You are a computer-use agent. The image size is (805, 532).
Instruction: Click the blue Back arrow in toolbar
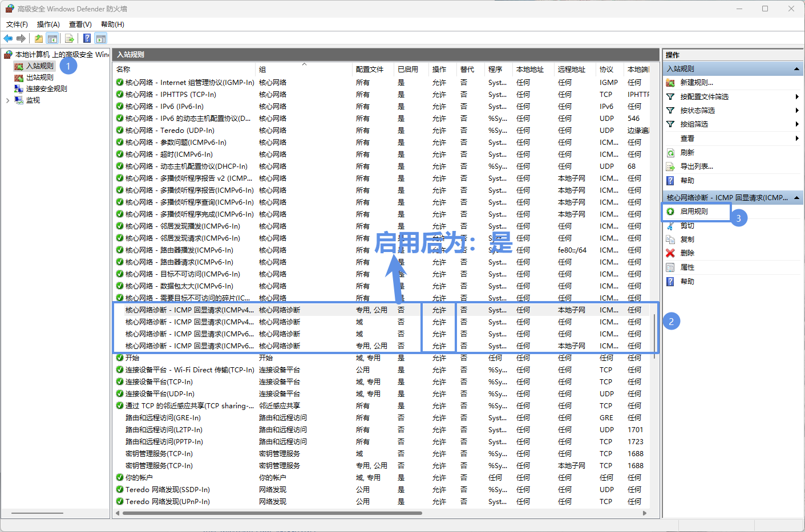8,38
